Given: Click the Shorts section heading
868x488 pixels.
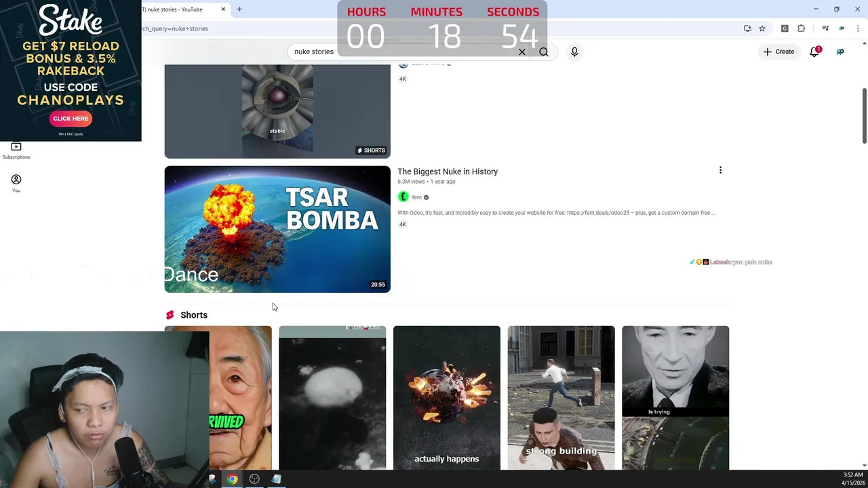Looking at the screenshot, I should click(194, 315).
